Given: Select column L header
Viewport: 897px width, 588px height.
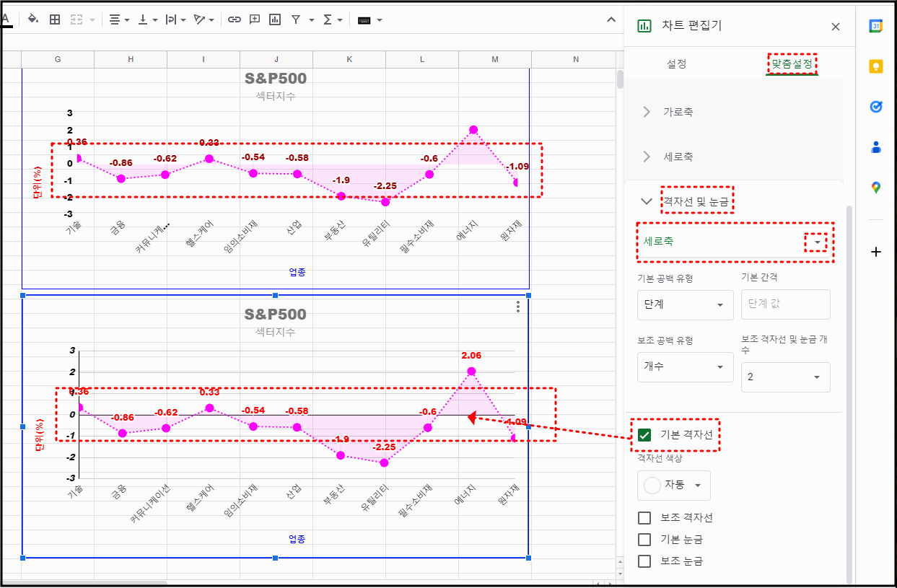Looking at the screenshot, I should click(422, 59).
